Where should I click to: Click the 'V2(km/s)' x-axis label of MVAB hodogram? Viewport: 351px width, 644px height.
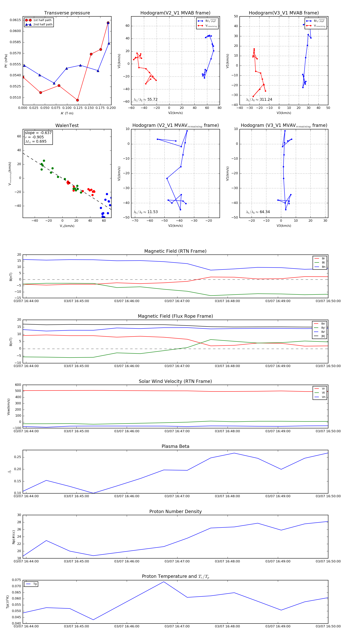click(x=175, y=113)
